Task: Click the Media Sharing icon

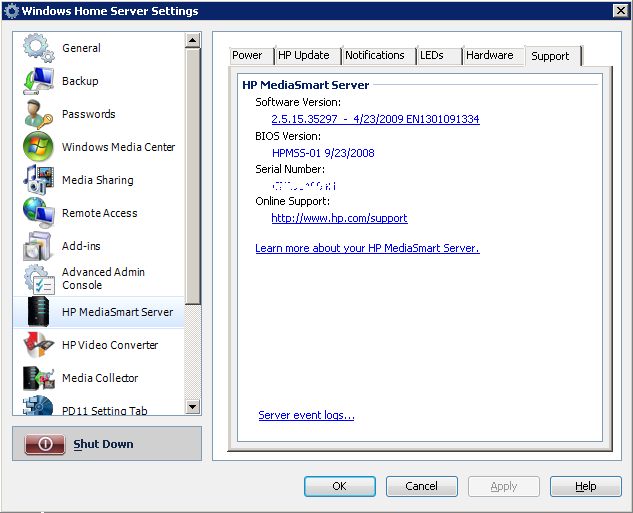Action: (x=38, y=180)
